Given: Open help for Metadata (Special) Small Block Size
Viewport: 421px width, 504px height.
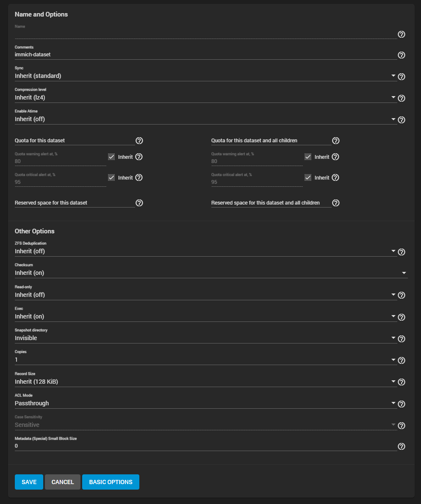Looking at the screenshot, I should click(x=401, y=446).
